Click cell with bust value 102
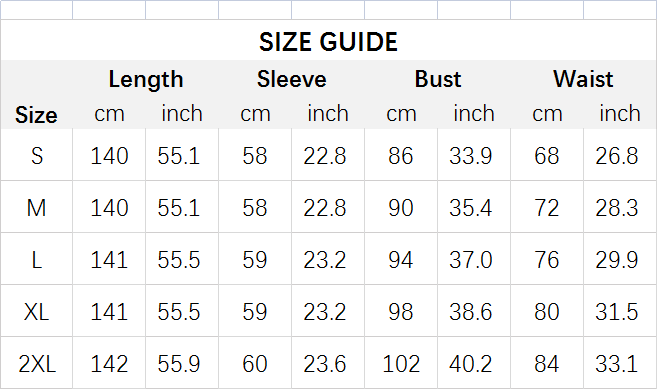Image resolution: width=657 pixels, height=390 pixels. (x=401, y=363)
